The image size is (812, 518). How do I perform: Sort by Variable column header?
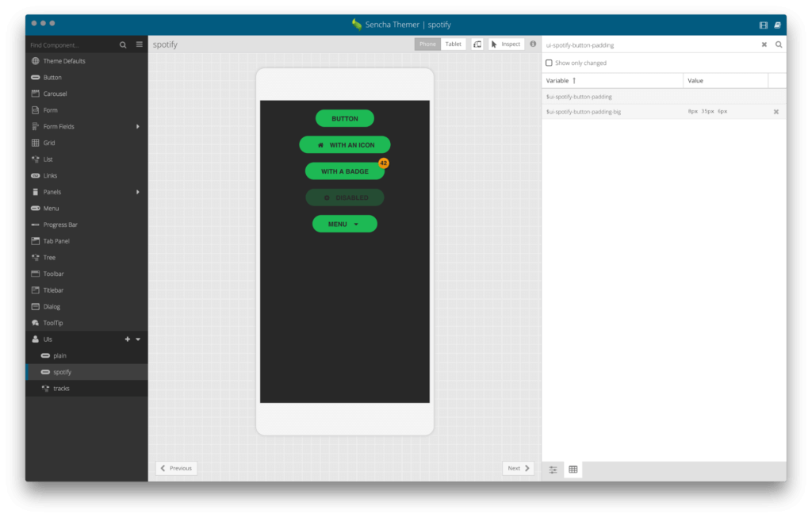pyautogui.click(x=613, y=81)
